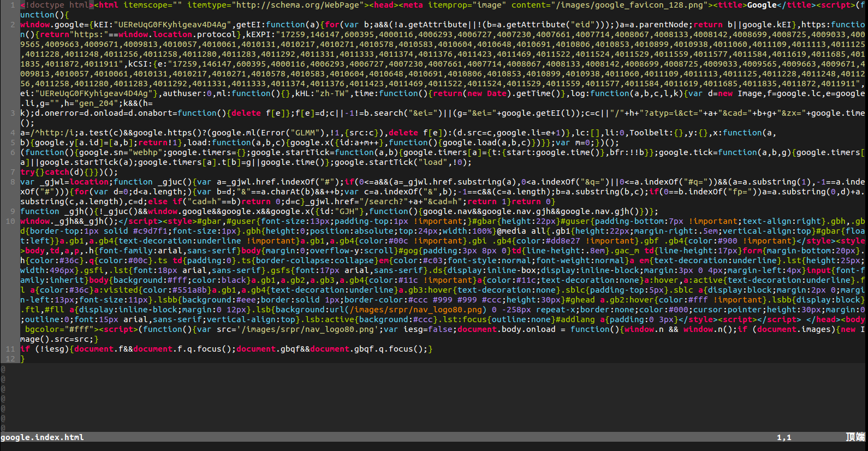Click the bgcolor="#fff" body attribute
Screen dimensions: 868x451
60,329
